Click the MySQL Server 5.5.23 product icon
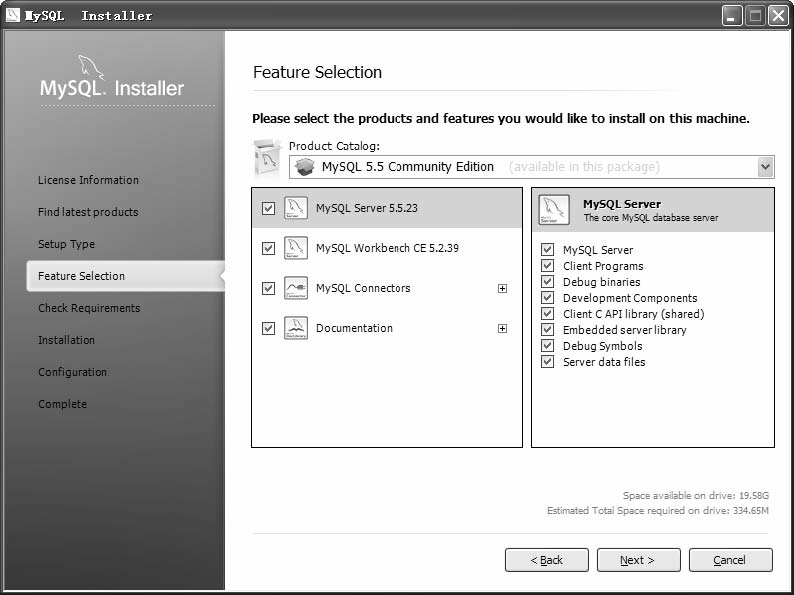The image size is (794, 595). tap(296, 208)
